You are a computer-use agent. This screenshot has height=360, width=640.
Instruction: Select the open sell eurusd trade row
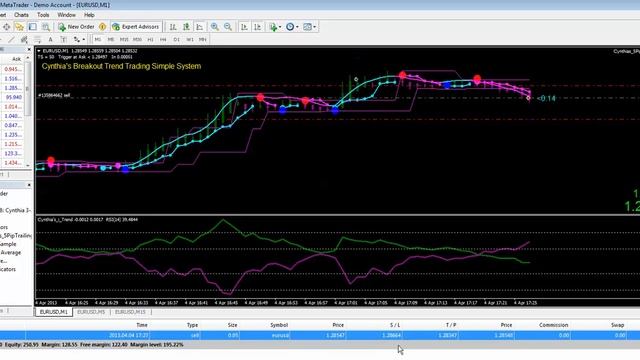point(320,335)
